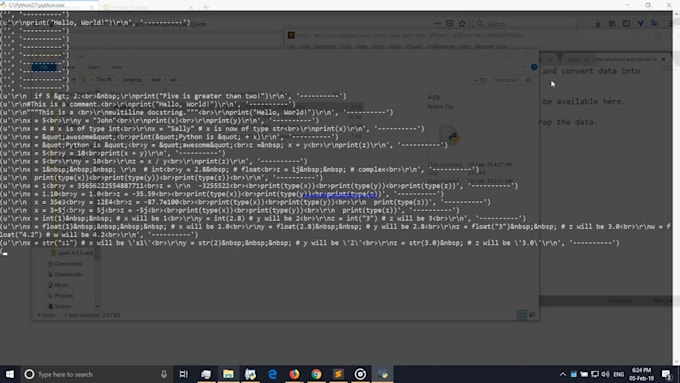Click the network tray icon

[595, 374]
